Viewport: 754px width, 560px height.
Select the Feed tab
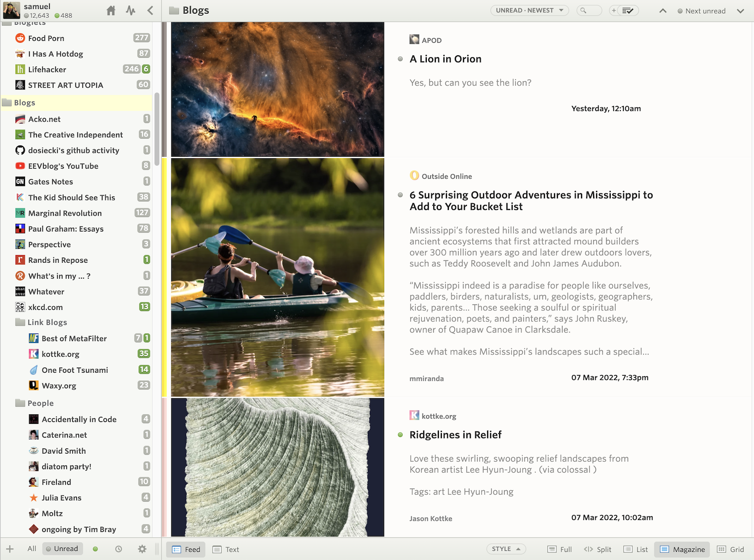tap(185, 549)
